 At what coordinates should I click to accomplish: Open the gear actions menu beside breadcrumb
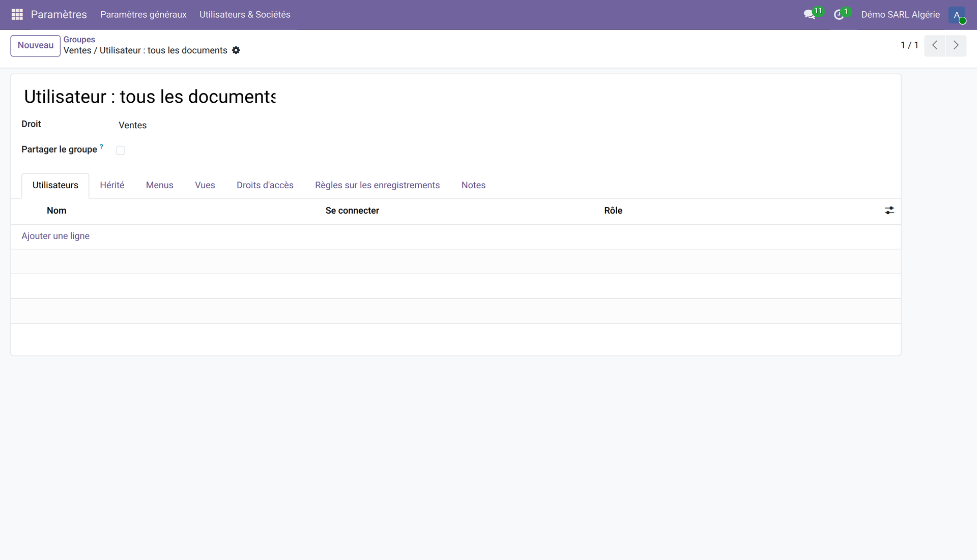236,50
